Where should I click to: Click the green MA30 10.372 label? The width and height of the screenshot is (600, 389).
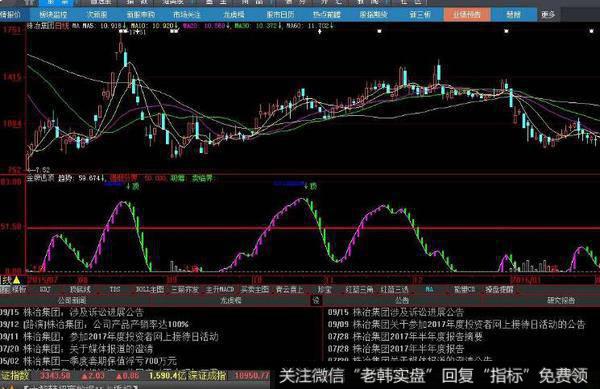(259, 26)
